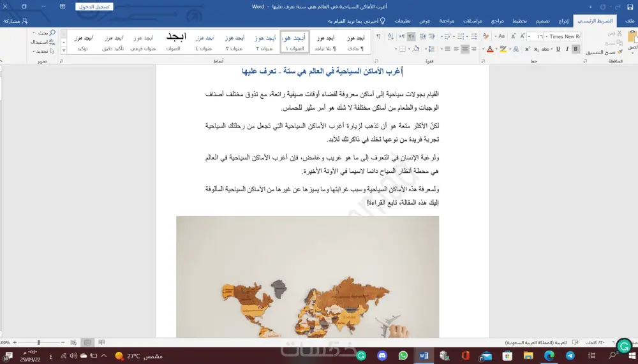Screen dimensions: 638x364
Task: Switch to the تخطيط (Layout) tab
Action: (x=519, y=21)
